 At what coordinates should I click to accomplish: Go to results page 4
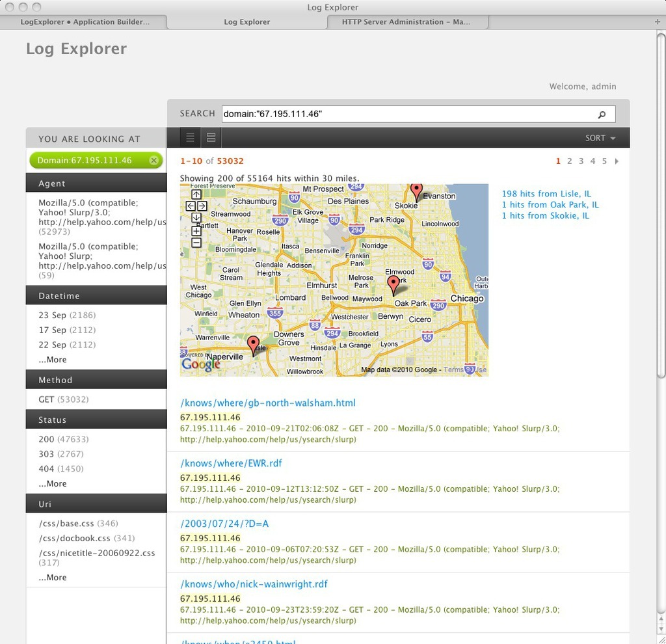[593, 161]
